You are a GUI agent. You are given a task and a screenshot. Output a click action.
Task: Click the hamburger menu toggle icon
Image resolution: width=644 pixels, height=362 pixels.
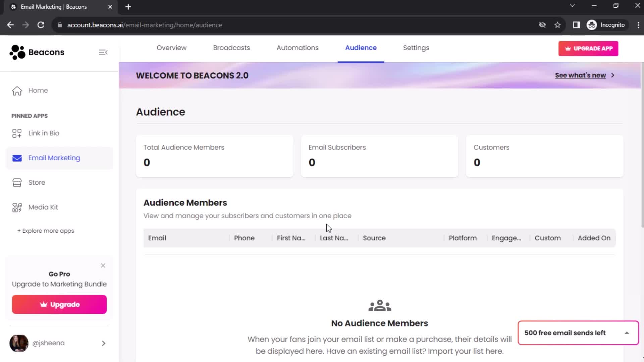[103, 52]
